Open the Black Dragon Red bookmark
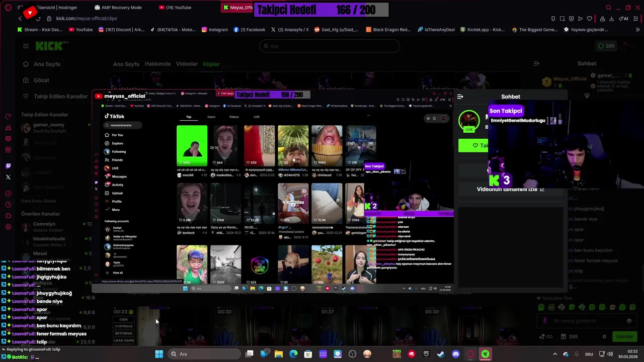 388,30
